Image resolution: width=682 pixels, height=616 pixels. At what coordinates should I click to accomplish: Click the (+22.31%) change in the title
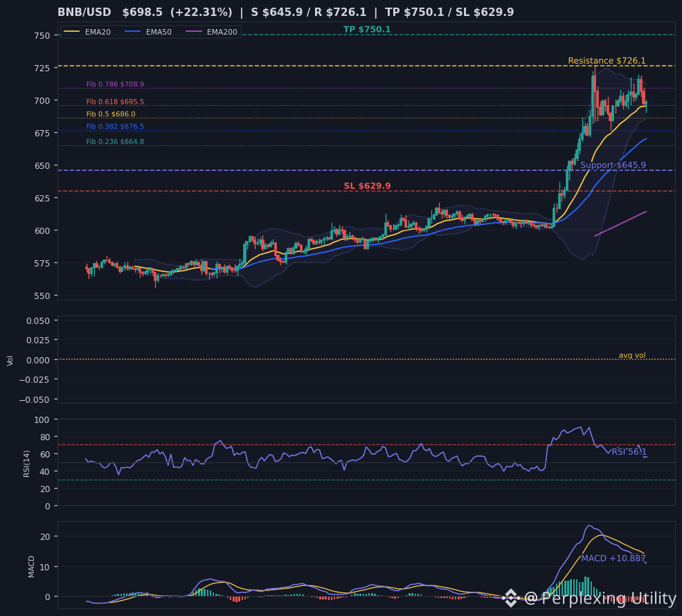[201, 12]
